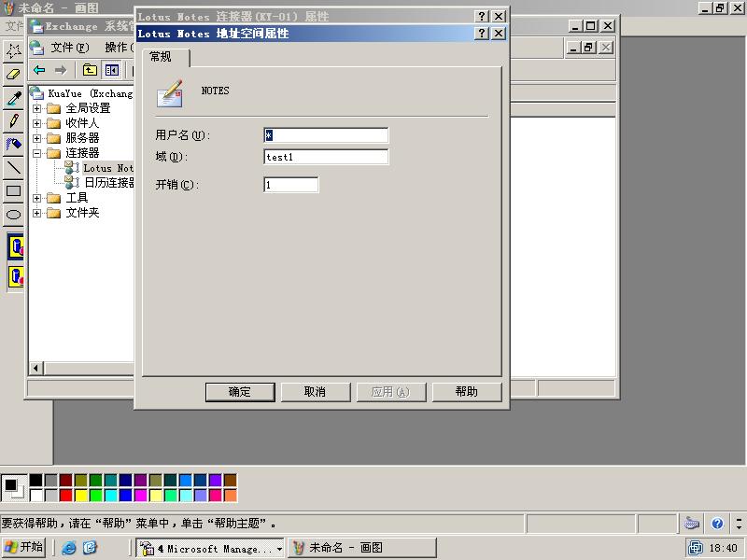Click the keyboard input method icon
Screen dimensions: 747x560
(x=692, y=524)
